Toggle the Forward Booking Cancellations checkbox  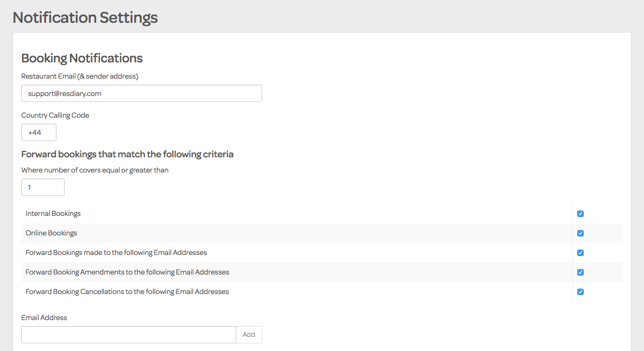[580, 291]
